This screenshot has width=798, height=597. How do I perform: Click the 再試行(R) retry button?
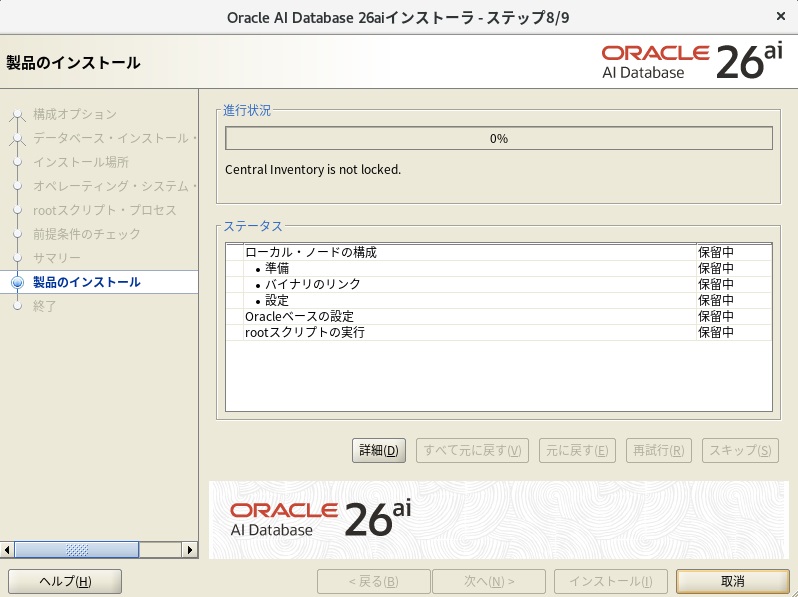pyautogui.click(x=659, y=450)
